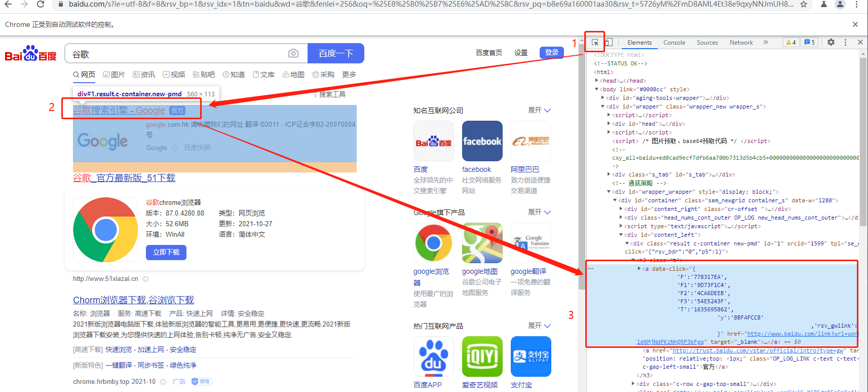Image resolution: width=868 pixels, height=392 pixels.
Task: Click the Baidu company icon
Action: (x=434, y=141)
